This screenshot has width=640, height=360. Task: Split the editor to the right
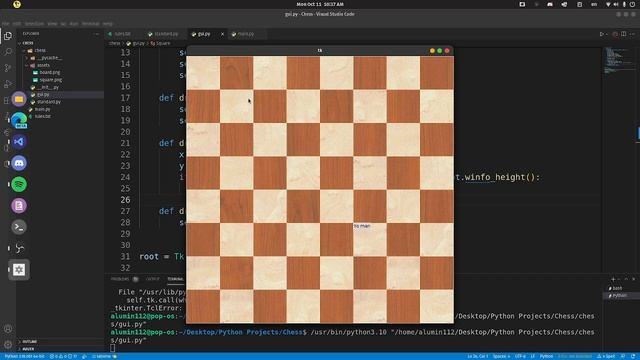[x=624, y=34]
